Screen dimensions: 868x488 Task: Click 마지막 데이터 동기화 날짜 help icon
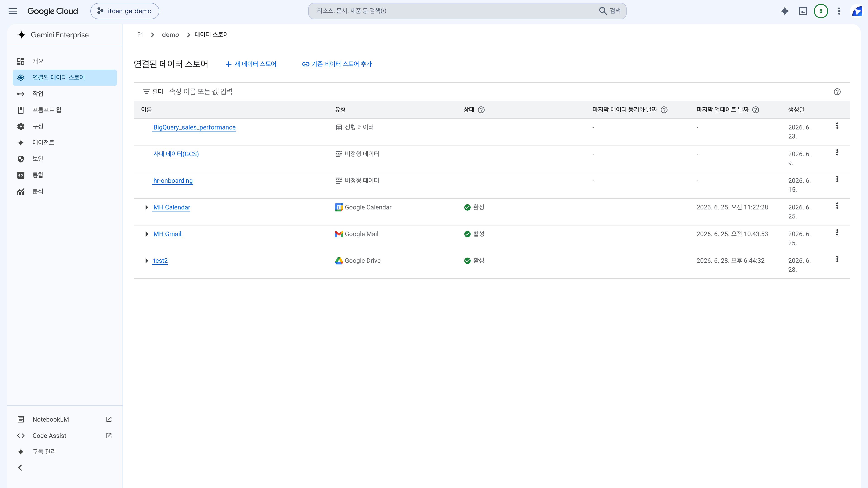pos(664,110)
